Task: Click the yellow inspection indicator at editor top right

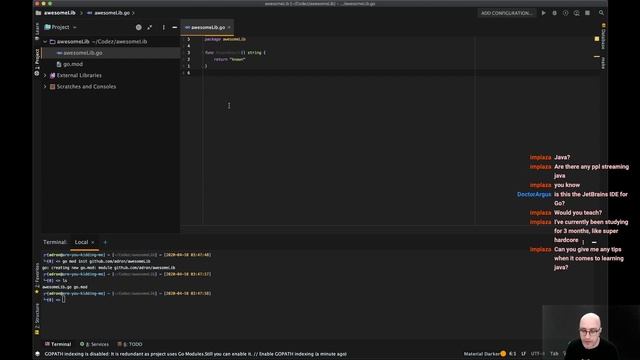Action: pyautogui.click(x=597, y=39)
